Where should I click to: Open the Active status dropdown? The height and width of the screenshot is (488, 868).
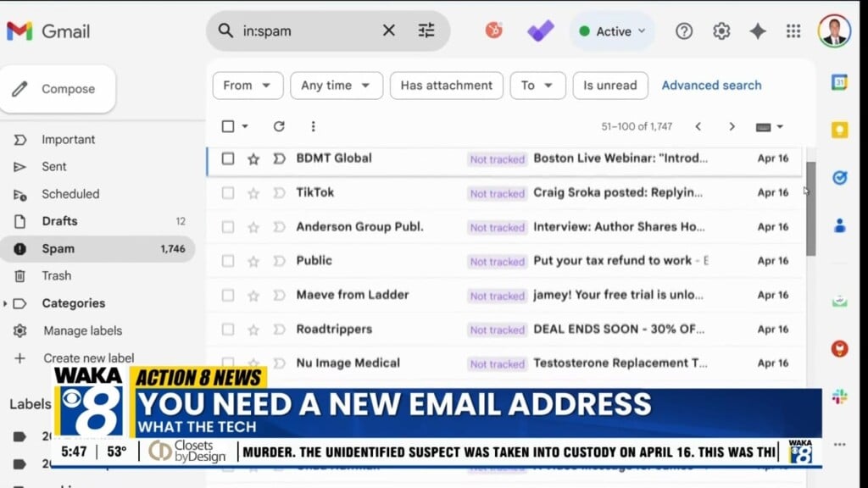click(x=612, y=31)
